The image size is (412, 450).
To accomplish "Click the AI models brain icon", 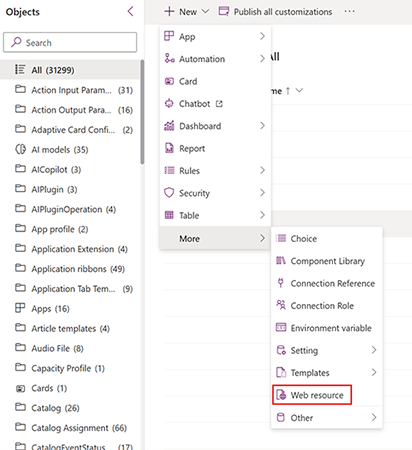I will [x=20, y=149].
